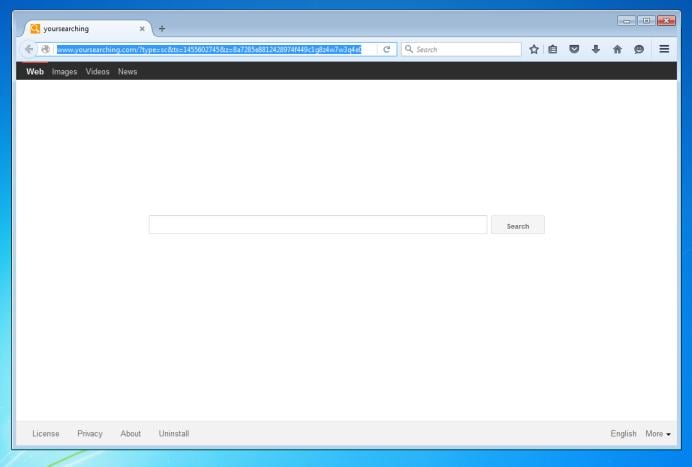
Task: Click the yoursearching tab favicon
Action: (x=35, y=29)
